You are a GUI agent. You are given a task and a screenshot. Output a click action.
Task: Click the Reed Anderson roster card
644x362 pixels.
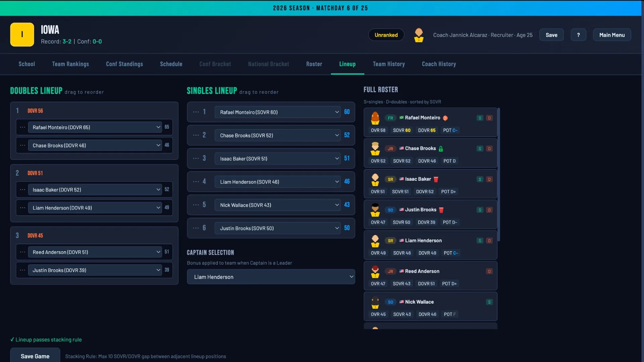pos(430,276)
